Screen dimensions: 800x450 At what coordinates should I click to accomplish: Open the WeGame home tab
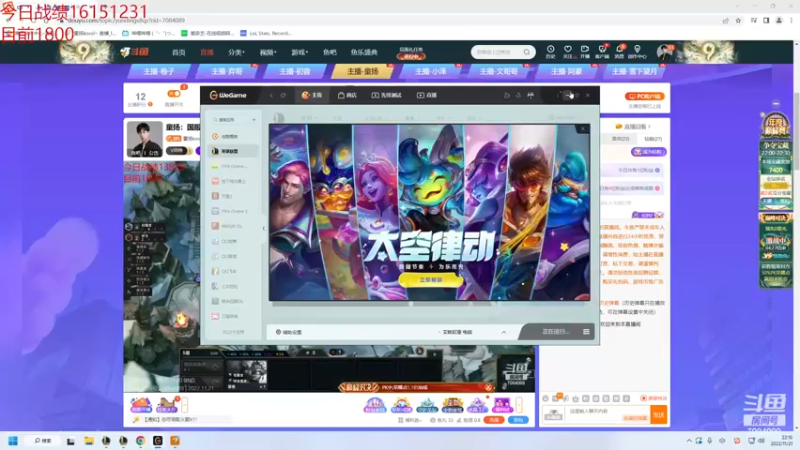pos(312,95)
